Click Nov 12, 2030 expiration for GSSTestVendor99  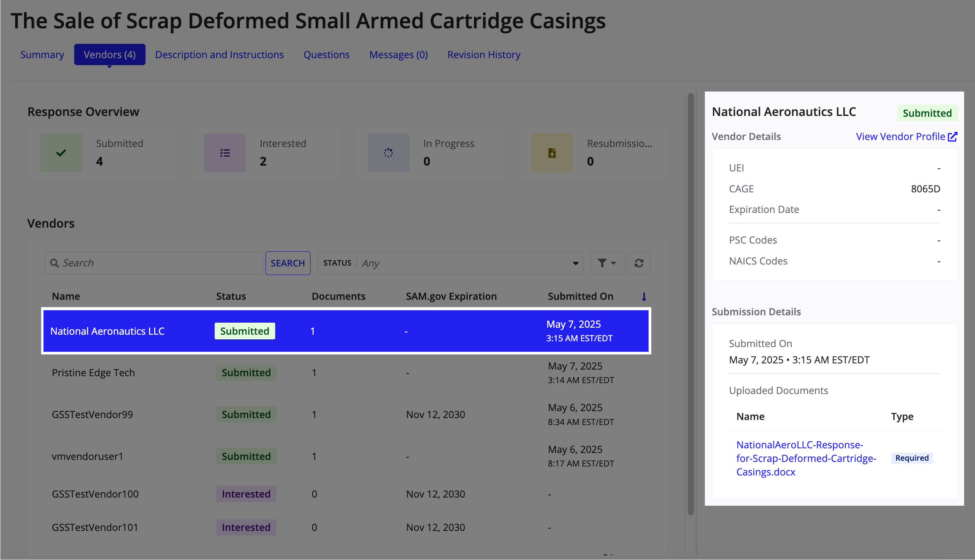coord(435,415)
